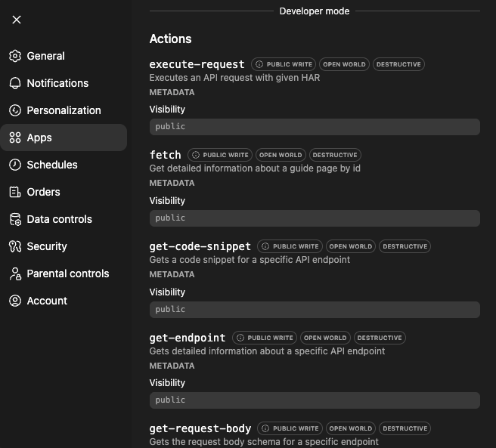Click the METADATA label under fetch
The height and width of the screenshot is (448, 496).
point(172,183)
